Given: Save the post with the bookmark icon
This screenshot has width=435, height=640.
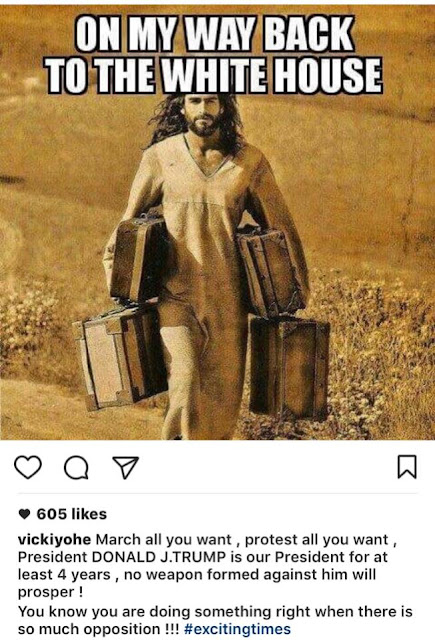Looking at the screenshot, I should 407,467.
